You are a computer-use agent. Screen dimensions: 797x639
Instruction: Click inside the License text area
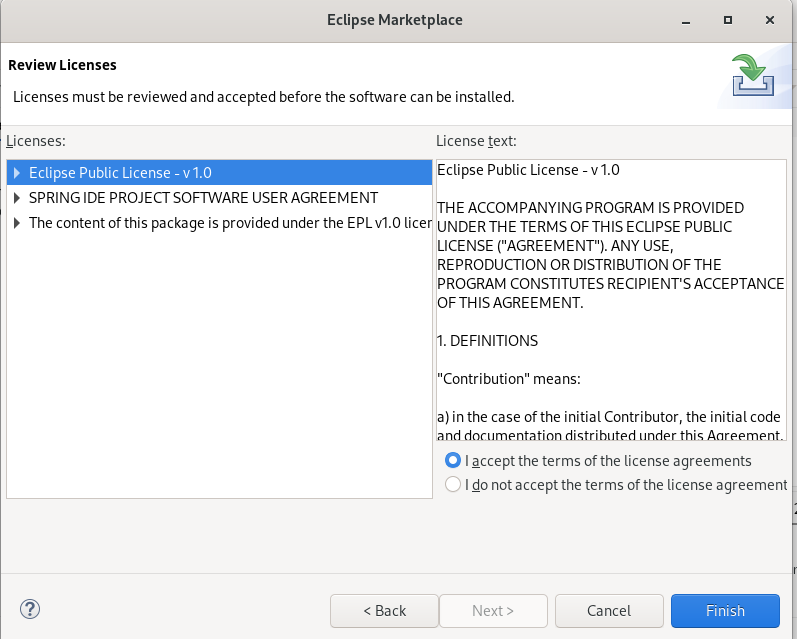click(x=611, y=300)
